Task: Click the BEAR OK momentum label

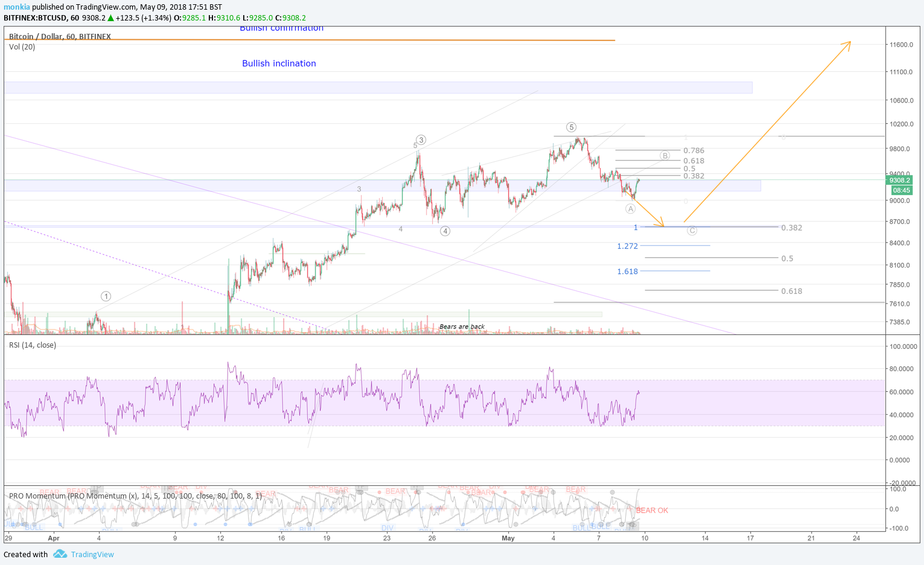Action: pyautogui.click(x=652, y=511)
